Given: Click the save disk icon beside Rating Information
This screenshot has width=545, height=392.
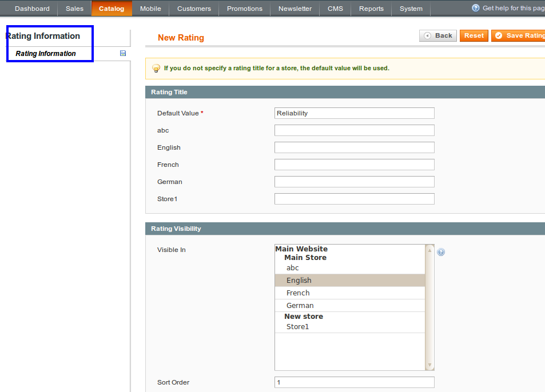Looking at the screenshot, I should tap(123, 53).
